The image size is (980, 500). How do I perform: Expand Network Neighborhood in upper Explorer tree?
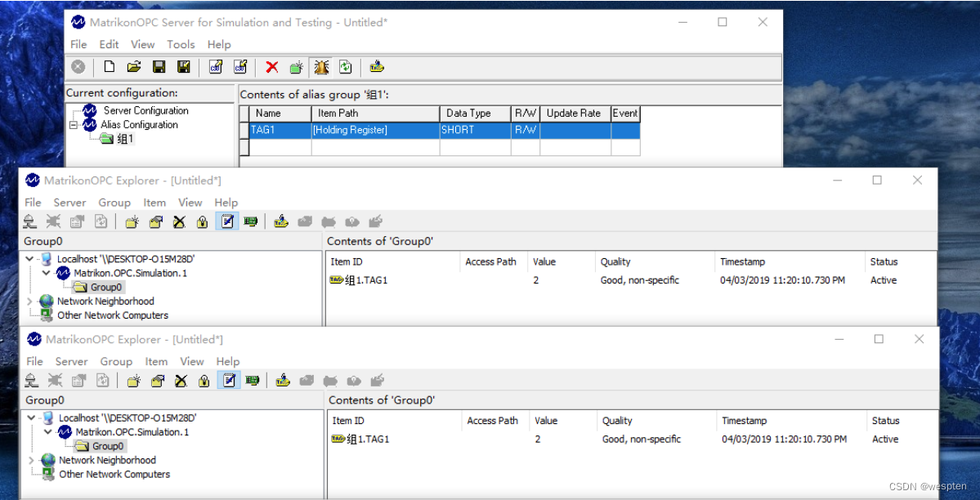coord(29,301)
